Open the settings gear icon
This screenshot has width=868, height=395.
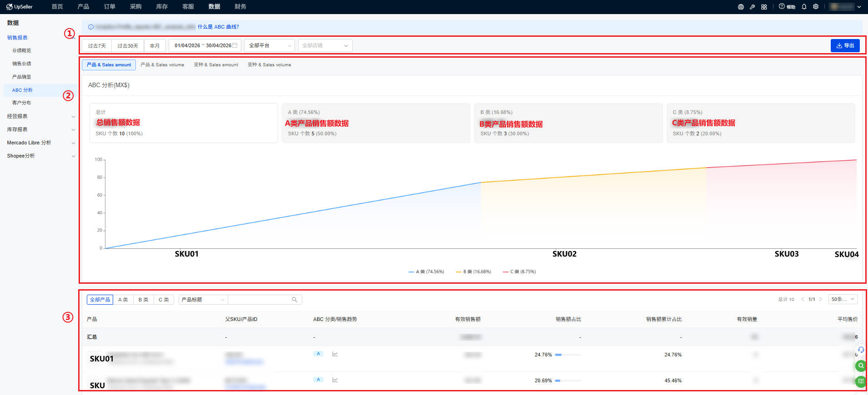pyautogui.click(x=816, y=7)
